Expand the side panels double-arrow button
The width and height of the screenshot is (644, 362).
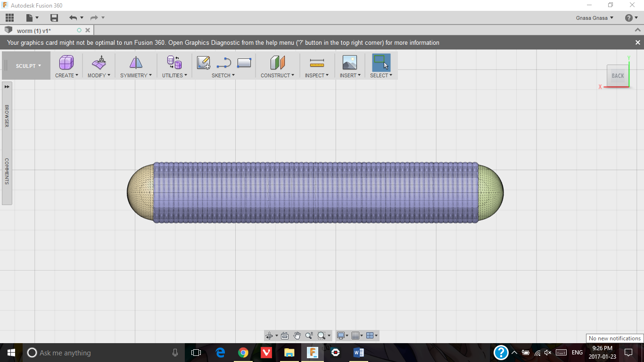tap(7, 87)
